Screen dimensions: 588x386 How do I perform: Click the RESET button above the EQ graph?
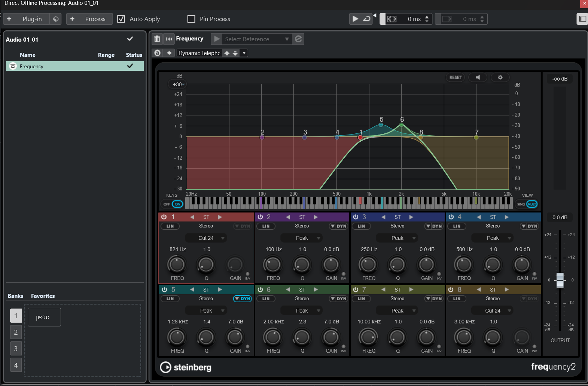[x=456, y=77]
